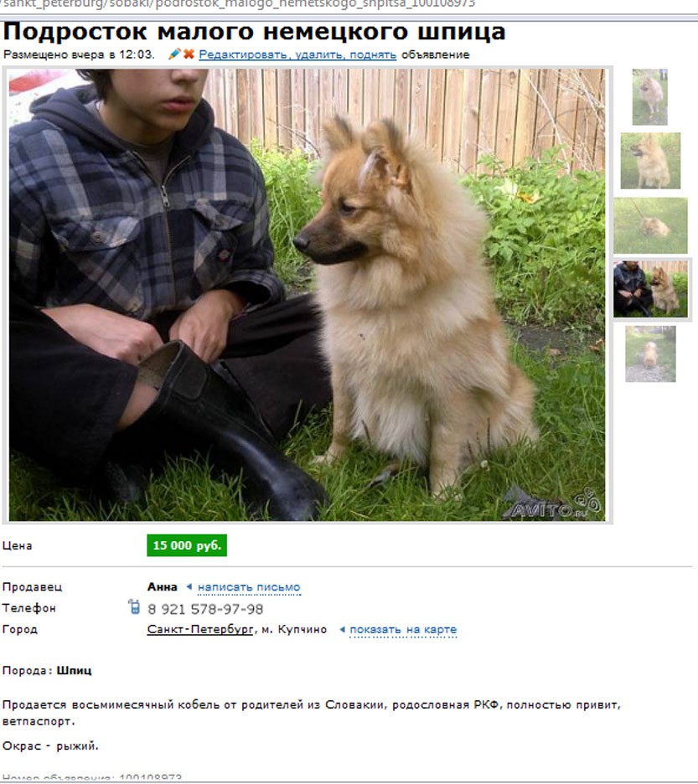
Task: Open the 'Санкт-Петербург' city link
Action: pos(200,630)
